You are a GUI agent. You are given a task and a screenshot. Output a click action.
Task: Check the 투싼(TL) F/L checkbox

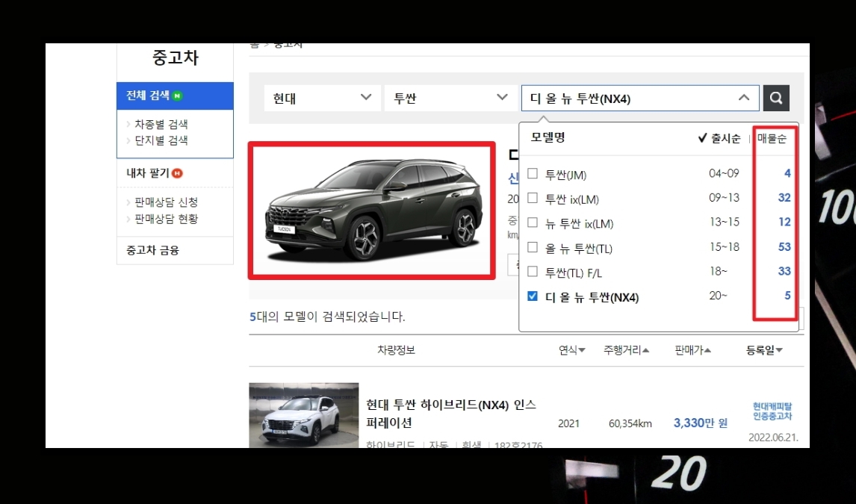click(533, 272)
